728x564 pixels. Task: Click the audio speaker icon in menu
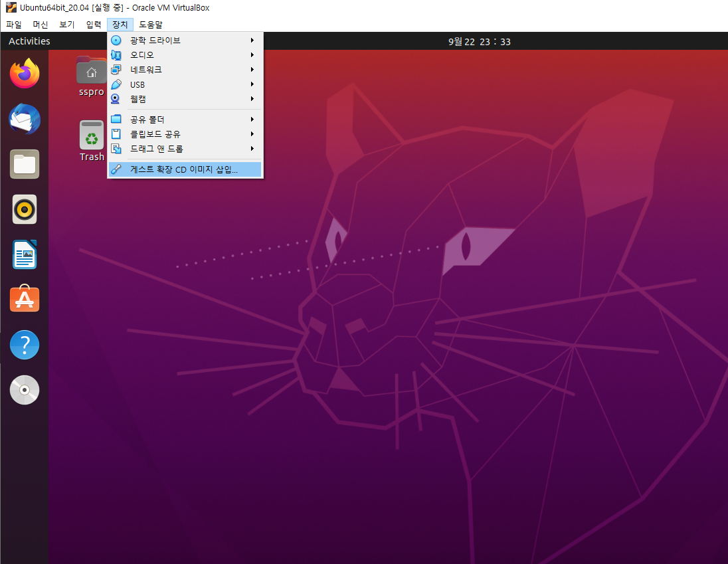click(116, 54)
